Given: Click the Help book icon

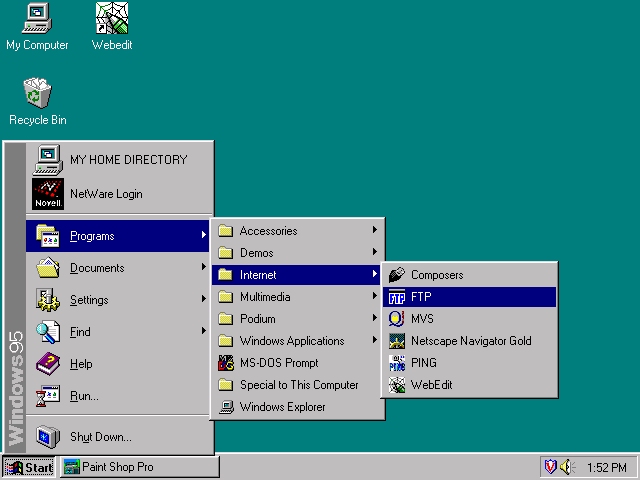Looking at the screenshot, I should tap(48, 364).
